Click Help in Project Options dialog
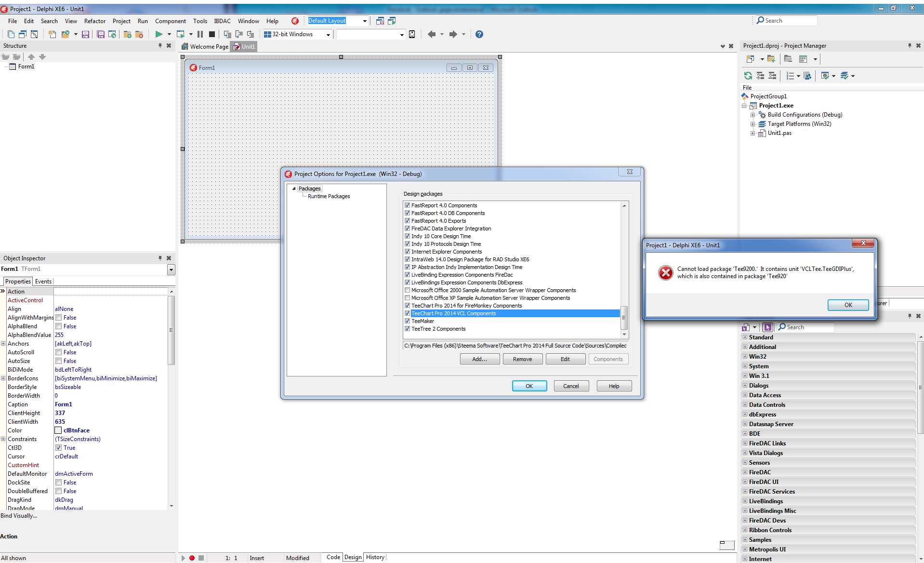 (x=614, y=386)
